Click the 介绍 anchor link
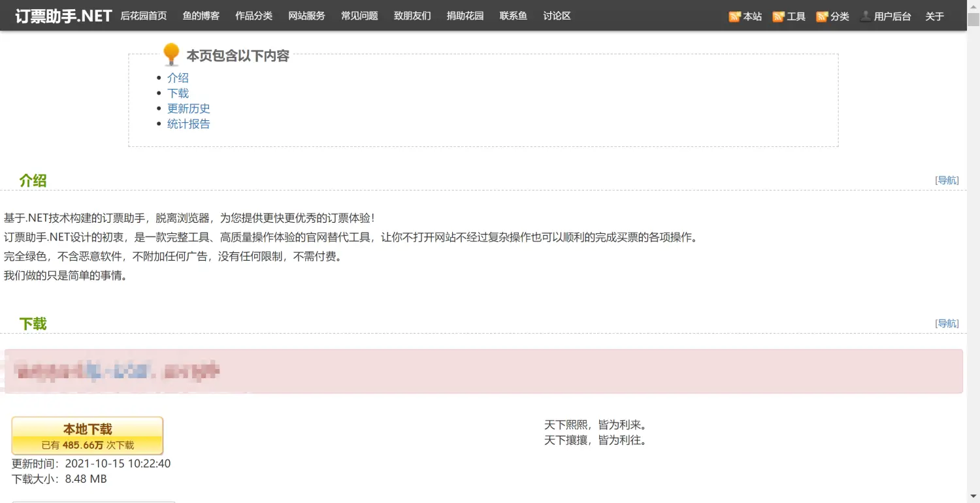Viewport: 980px width, 503px height. [178, 77]
